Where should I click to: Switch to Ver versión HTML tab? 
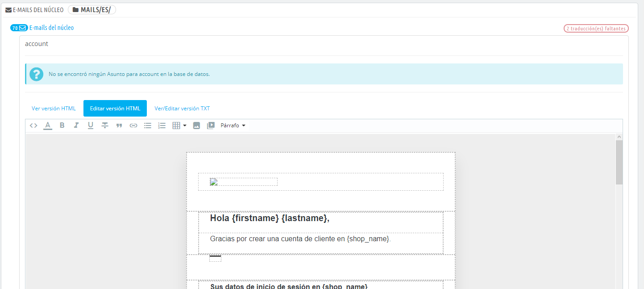[54, 109]
